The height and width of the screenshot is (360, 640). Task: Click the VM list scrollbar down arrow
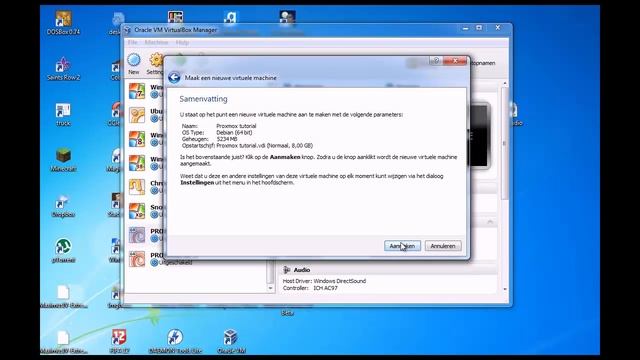270,288
